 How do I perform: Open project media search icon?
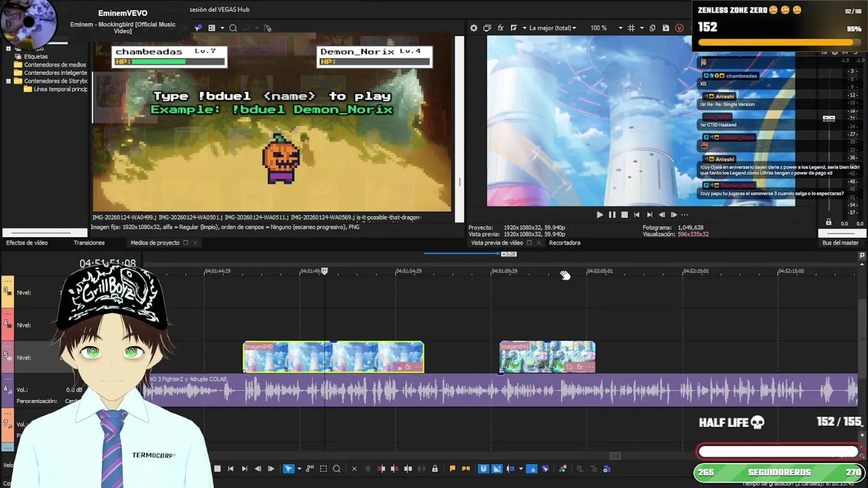pyautogui.click(x=233, y=28)
